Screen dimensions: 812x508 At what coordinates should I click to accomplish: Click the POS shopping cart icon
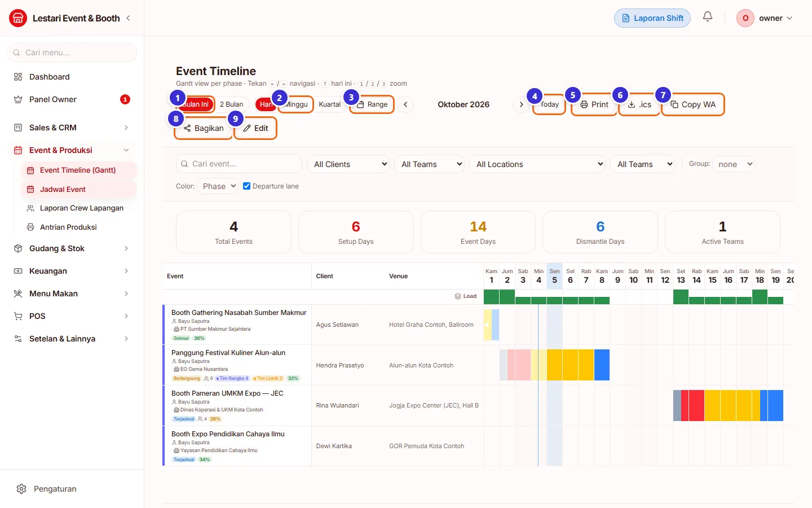pos(18,316)
